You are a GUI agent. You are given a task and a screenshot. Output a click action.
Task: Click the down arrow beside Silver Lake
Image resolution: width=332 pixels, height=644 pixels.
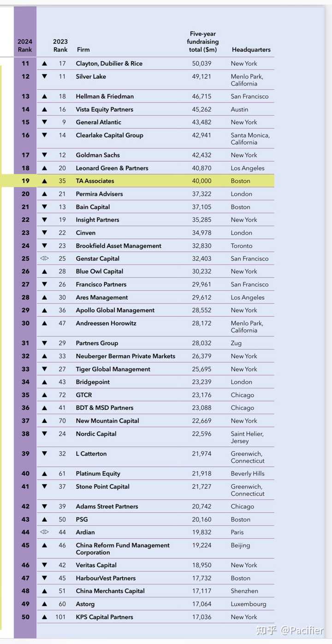(44, 76)
